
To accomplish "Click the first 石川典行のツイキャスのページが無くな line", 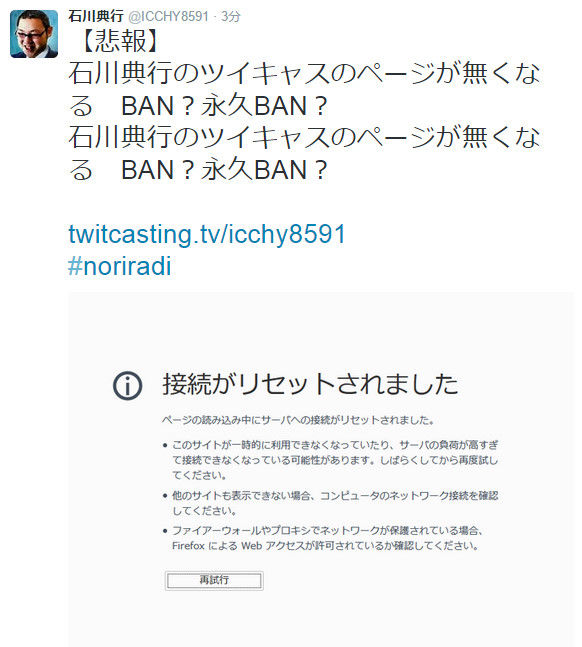I will tap(304, 73).
